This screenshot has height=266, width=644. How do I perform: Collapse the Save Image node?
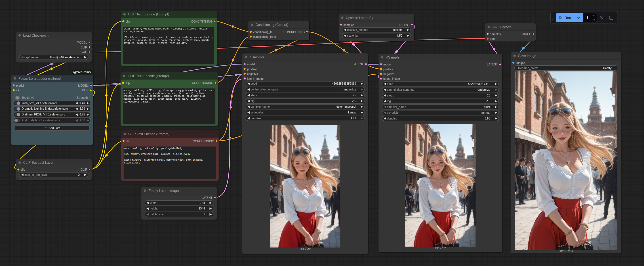point(514,56)
